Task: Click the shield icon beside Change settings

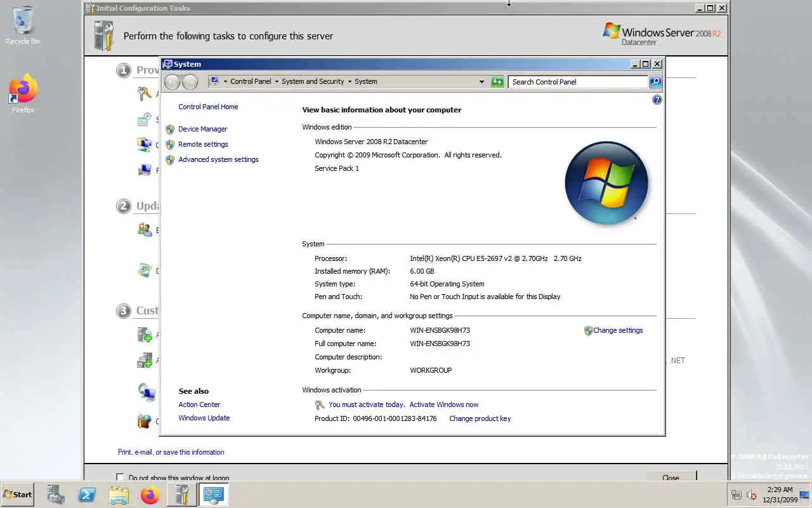Action: tap(588, 330)
